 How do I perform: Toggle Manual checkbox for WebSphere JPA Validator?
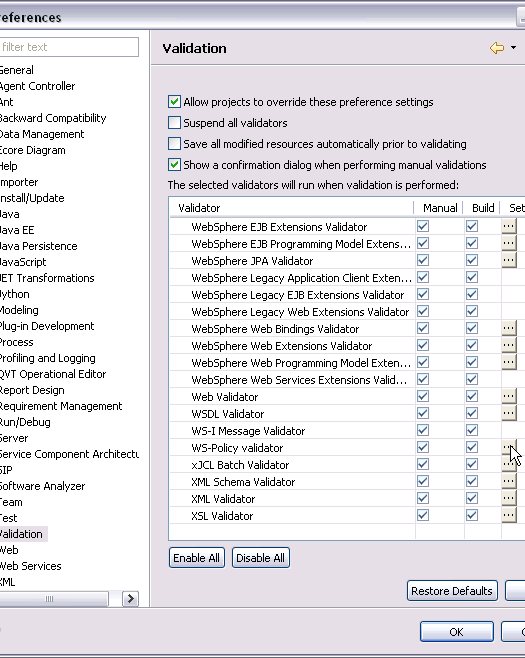(x=423, y=260)
